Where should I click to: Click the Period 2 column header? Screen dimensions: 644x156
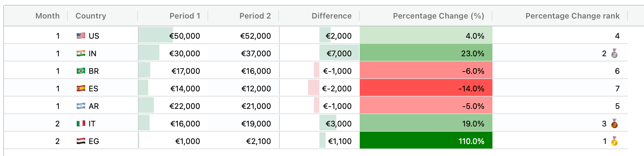[x=255, y=16]
